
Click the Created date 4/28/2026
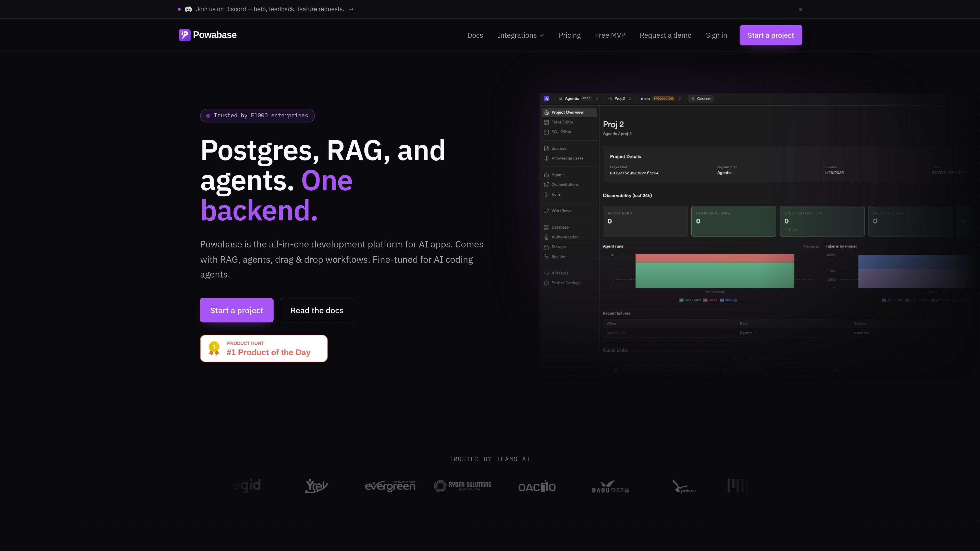pyautogui.click(x=834, y=173)
